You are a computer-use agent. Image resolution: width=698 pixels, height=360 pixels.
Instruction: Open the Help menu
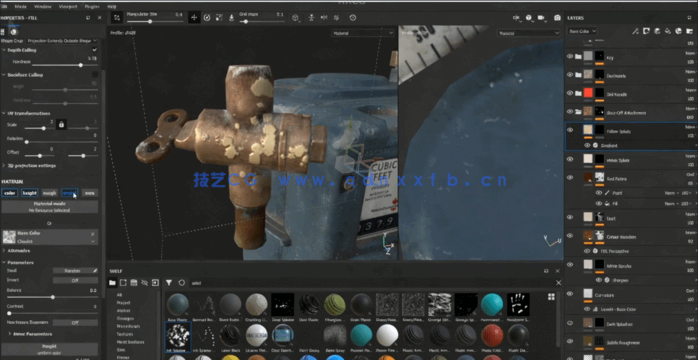(112, 7)
